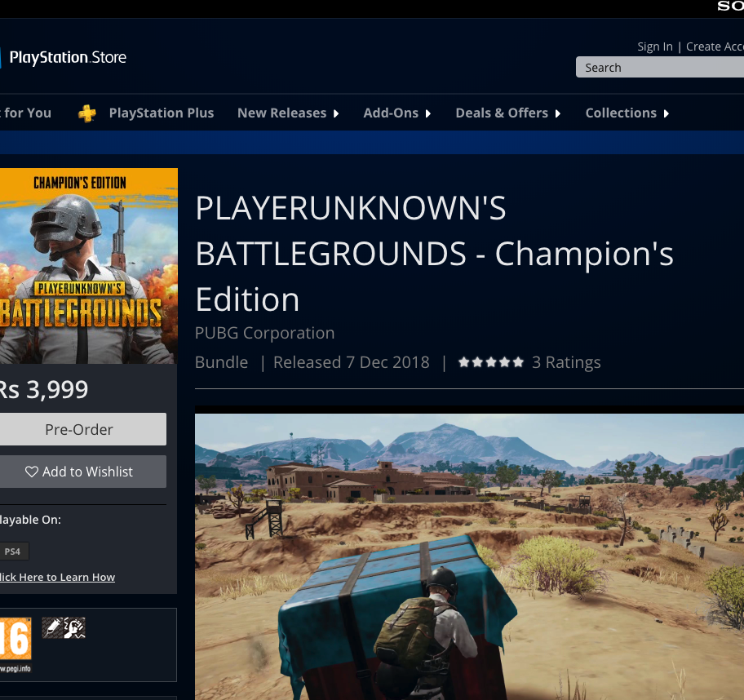Expand the New Releases dropdown arrow

(x=336, y=113)
